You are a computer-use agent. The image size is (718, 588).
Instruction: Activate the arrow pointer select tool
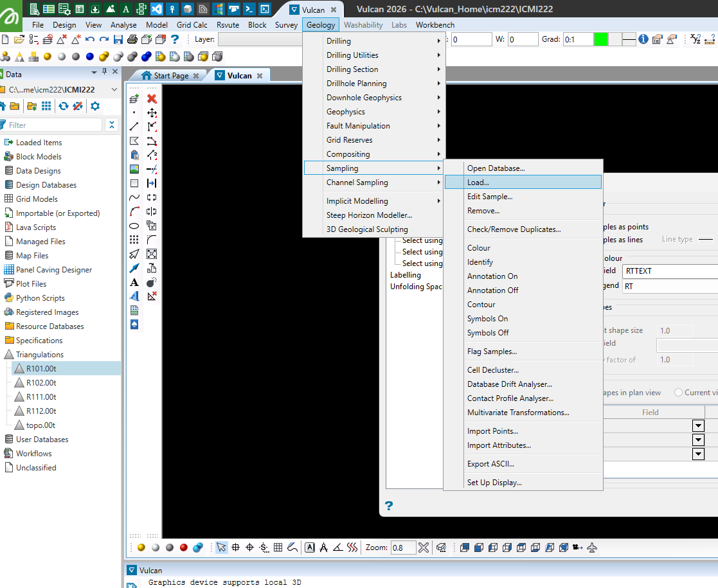pos(222,548)
